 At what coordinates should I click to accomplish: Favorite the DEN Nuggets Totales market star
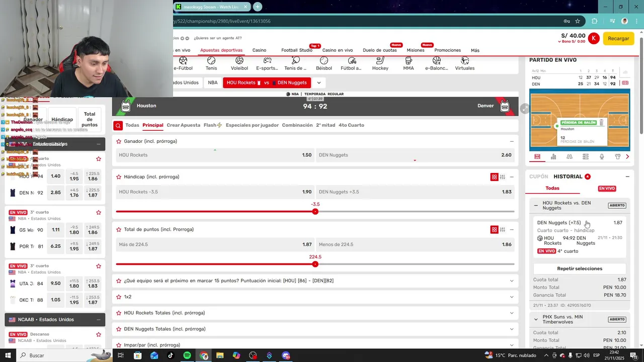click(x=119, y=329)
